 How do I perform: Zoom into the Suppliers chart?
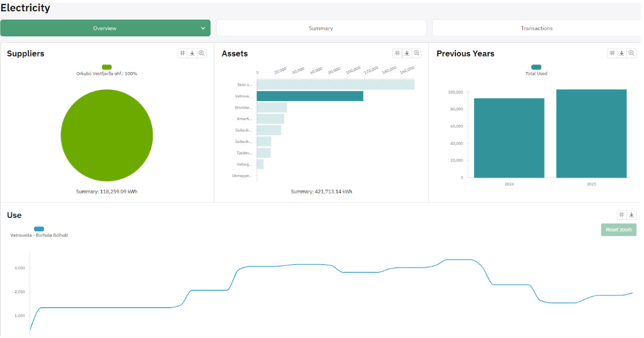tap(202, 53)
